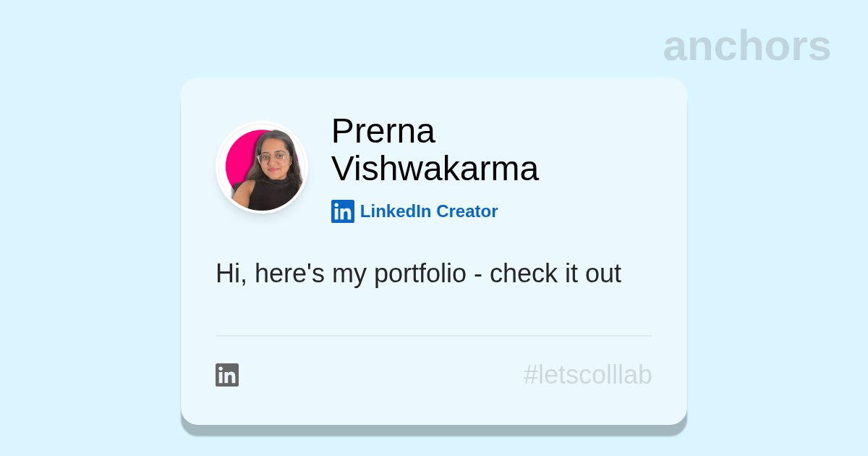
Task: Click the blue LinkedIn logo beside Creator label
Action: [343, 211]
